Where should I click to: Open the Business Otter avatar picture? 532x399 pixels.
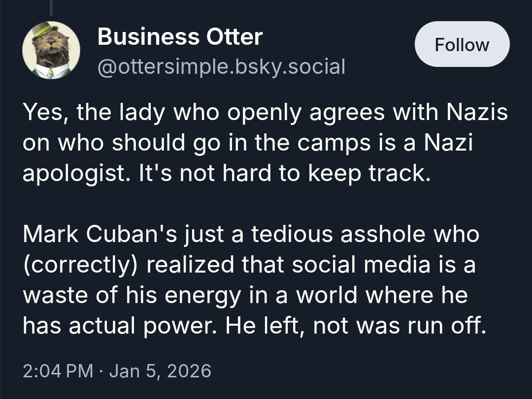point(51,51)
